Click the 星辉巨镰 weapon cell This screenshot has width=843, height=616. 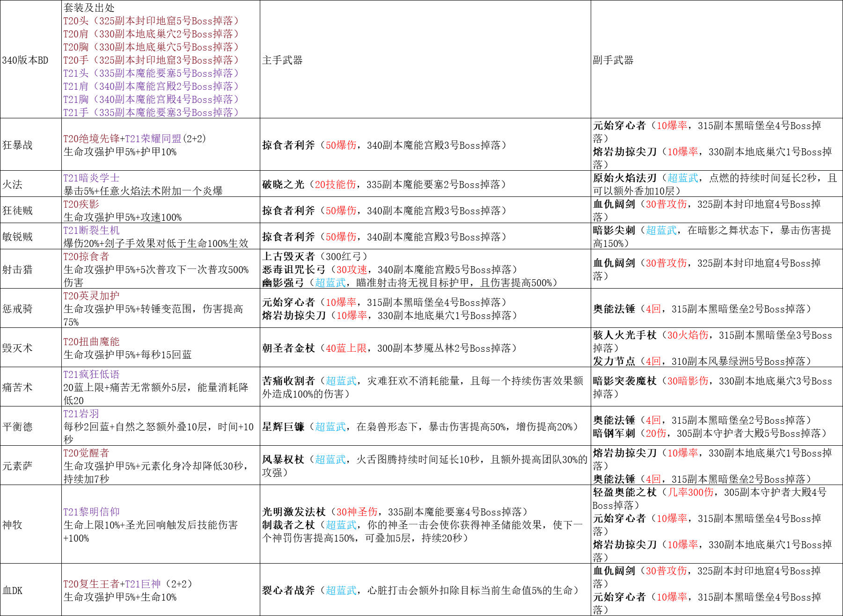[425, 426]
